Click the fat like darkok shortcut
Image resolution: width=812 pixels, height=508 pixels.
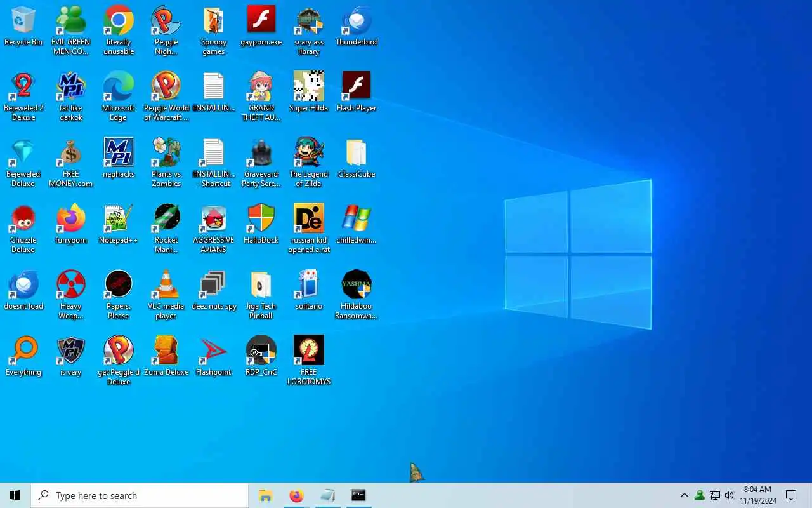[71, 97]
